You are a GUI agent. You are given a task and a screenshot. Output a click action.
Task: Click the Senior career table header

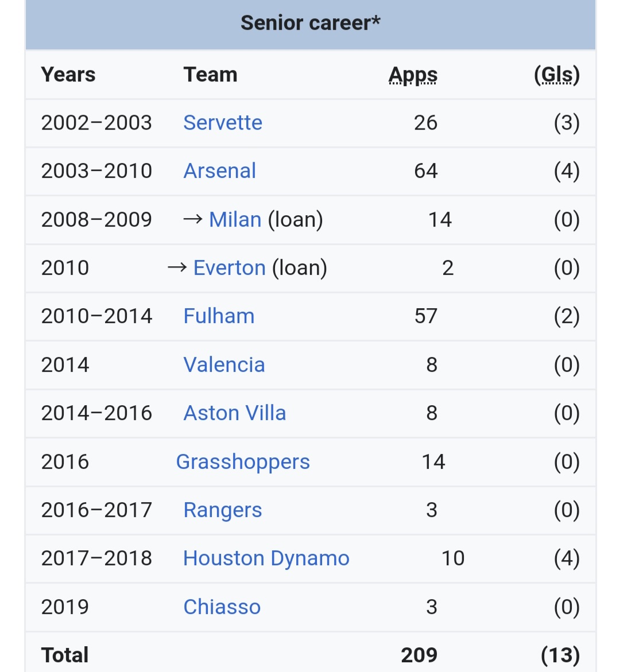pos(310,24)
